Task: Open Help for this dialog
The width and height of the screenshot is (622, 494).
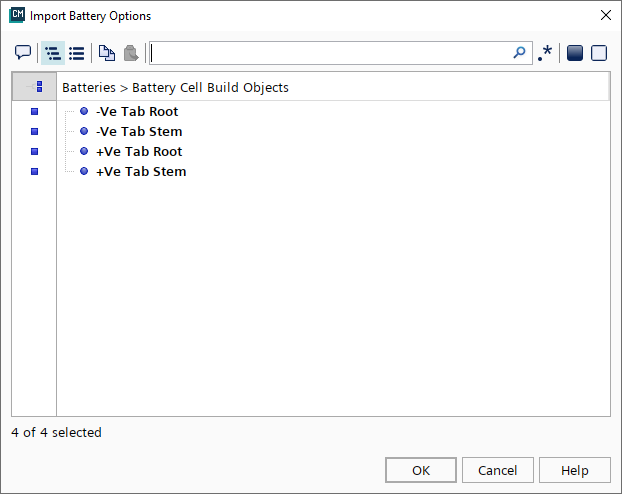Action: point(574,470)
